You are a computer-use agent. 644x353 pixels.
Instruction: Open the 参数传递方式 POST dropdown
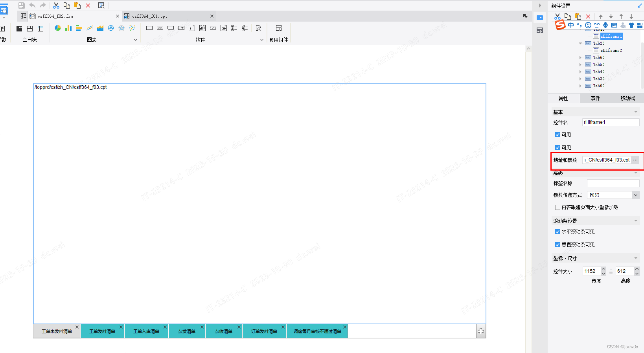coord(636,195)
